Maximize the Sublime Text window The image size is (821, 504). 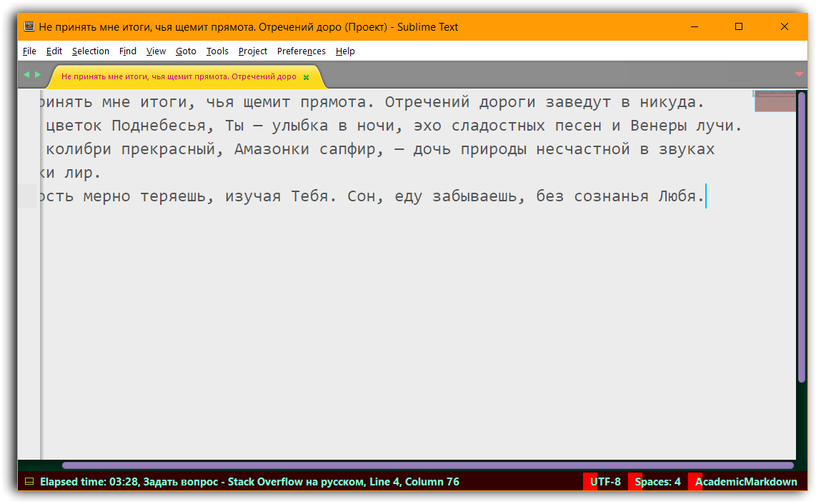739,26
